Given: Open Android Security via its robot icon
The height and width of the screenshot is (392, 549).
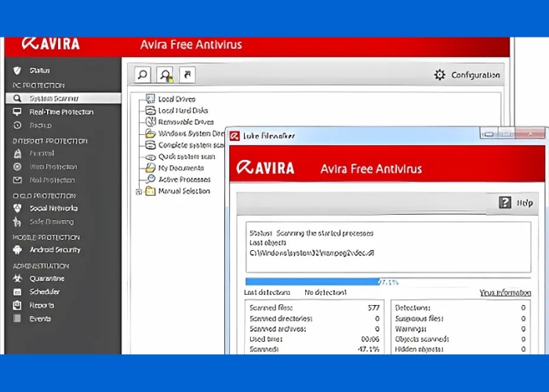Looking at the screenshot, I should click(x=17, y=250).
